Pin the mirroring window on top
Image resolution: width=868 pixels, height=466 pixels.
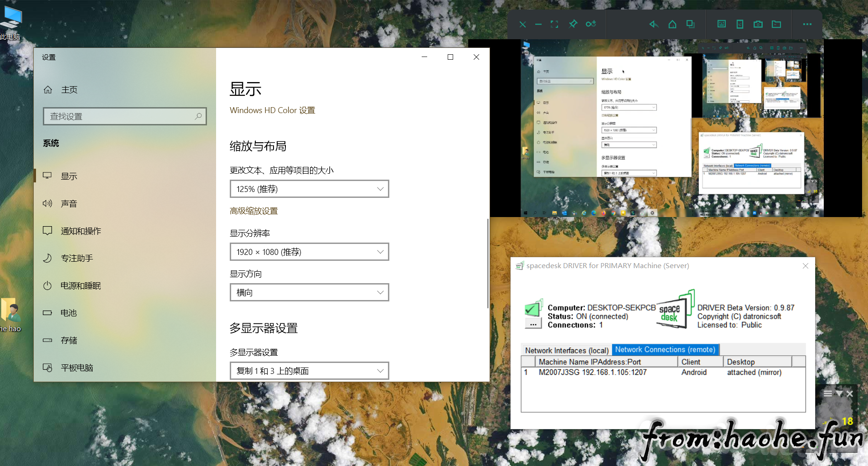pos(573,24)
